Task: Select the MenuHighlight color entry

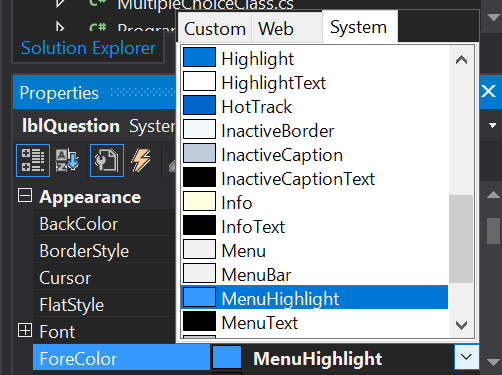Action: tap(315, 297)
